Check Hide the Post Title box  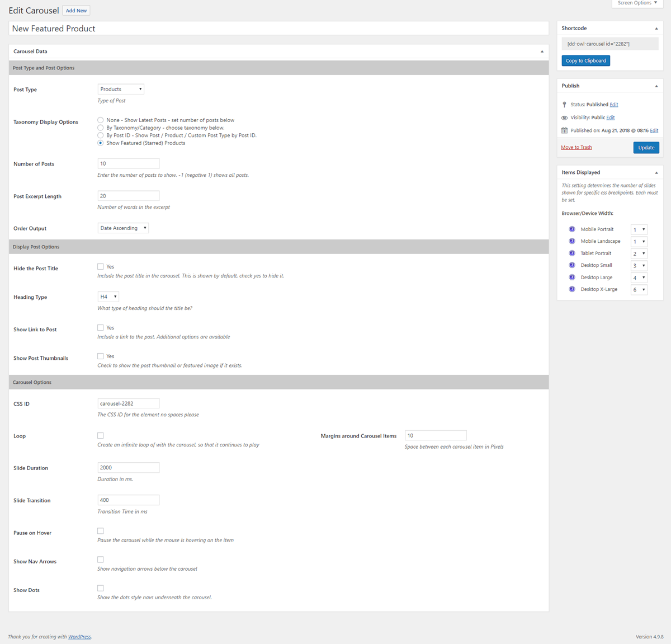[x=101, y=266]
